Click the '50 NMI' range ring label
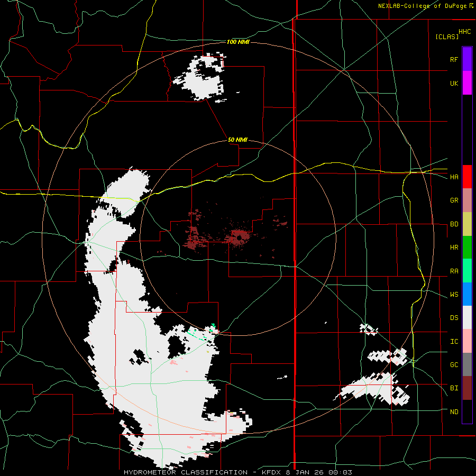Image resolution: width=476 pixels, height=476 pixels. tap(237, 140)
